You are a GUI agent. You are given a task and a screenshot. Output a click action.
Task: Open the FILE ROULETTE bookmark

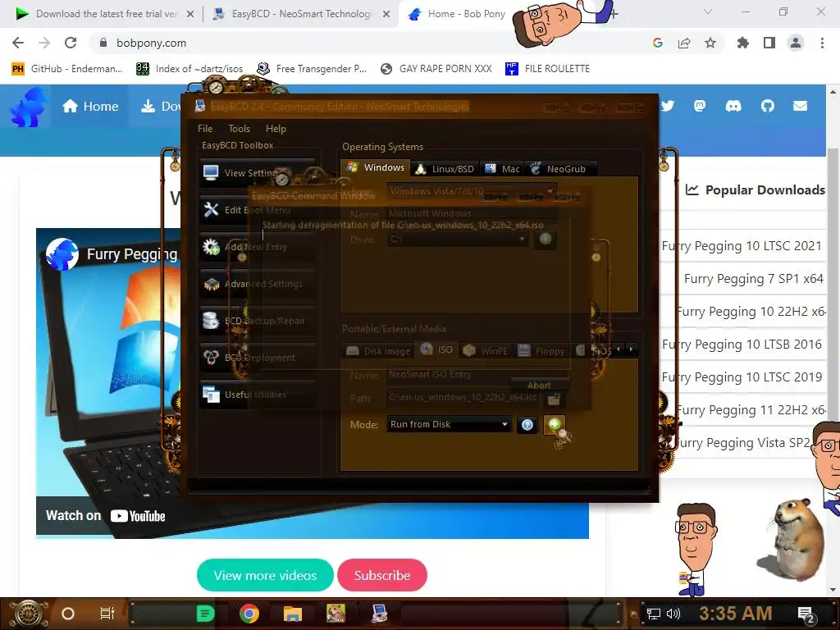547,69
